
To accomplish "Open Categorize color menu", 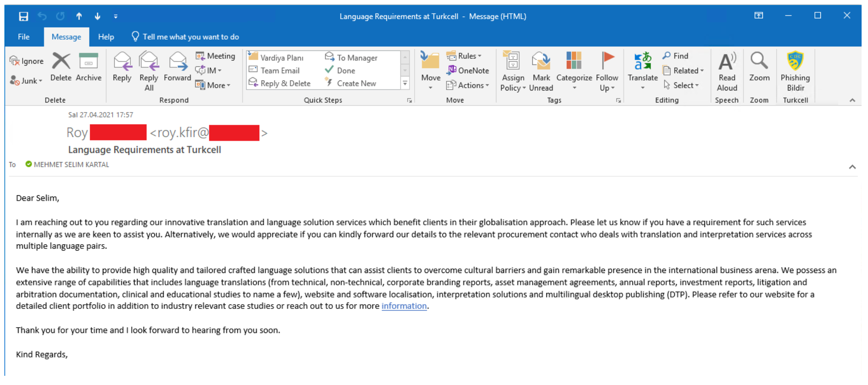I will tap(574, 70).
